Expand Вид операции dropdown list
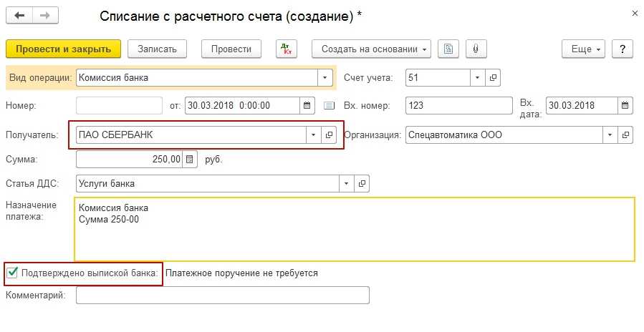The width and height of the screenshot is (644, 332). [325, 77]
